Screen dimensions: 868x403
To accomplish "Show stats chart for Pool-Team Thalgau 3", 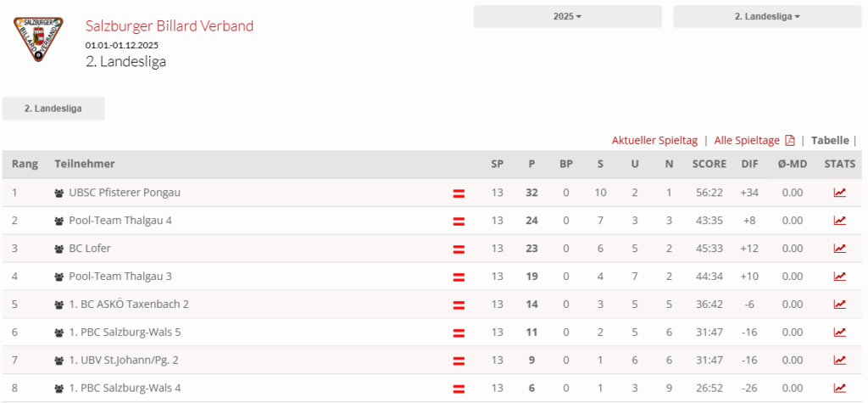I will 839,277.
